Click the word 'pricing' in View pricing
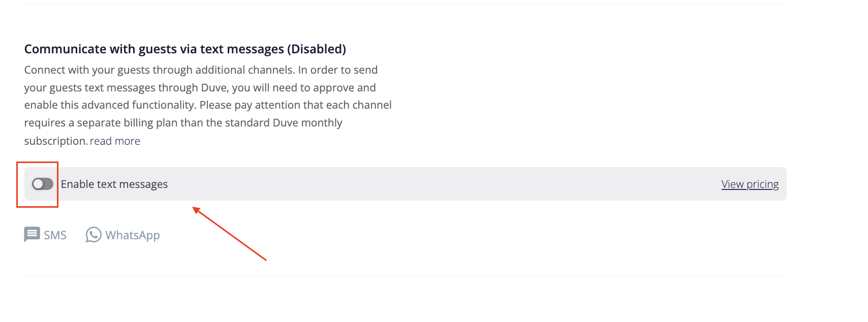The height and width of the screenshot is (322, 868). (762, 184)
